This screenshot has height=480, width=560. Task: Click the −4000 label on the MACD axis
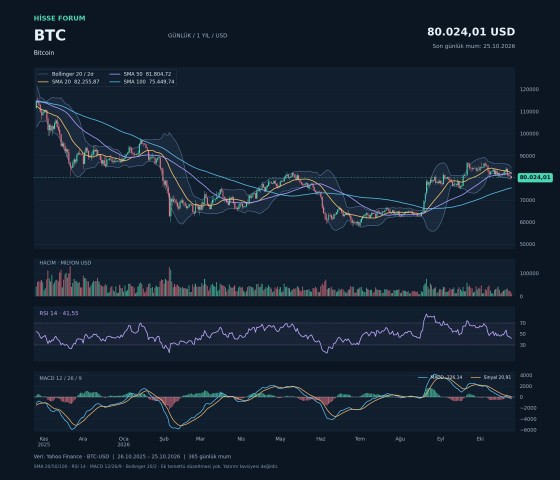click(528, 419)
